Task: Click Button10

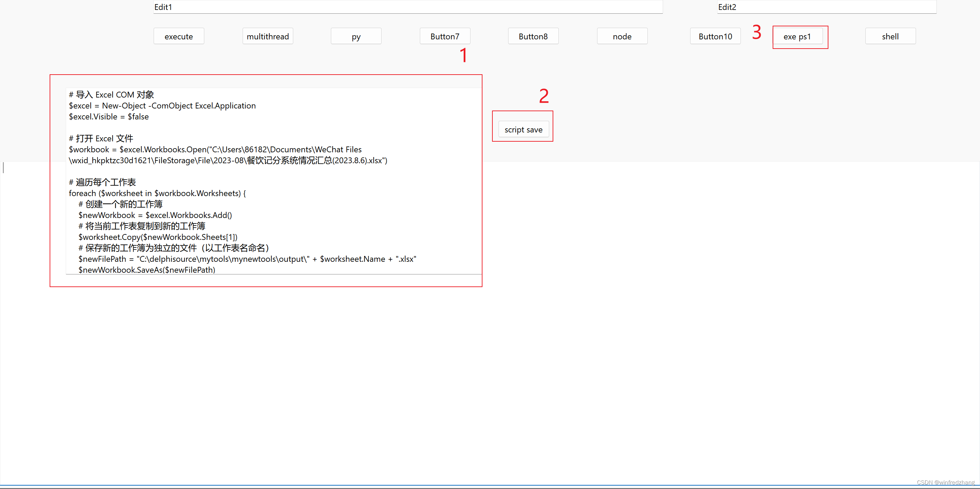Action: tap(715, 36)
